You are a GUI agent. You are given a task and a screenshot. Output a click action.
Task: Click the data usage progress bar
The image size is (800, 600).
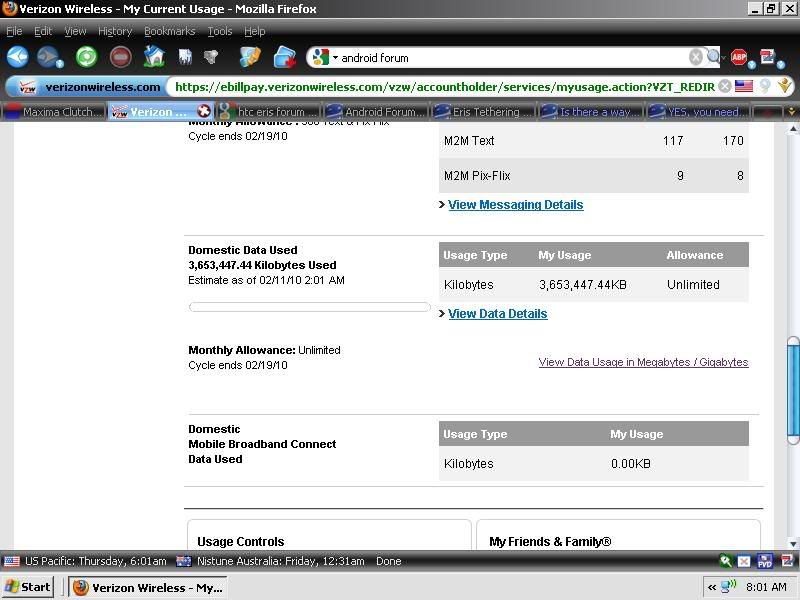(x=309, y=307)
